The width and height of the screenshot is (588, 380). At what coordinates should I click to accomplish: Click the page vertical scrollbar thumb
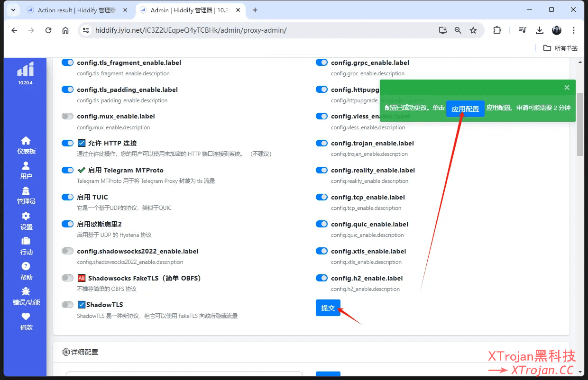pos(580,124)
